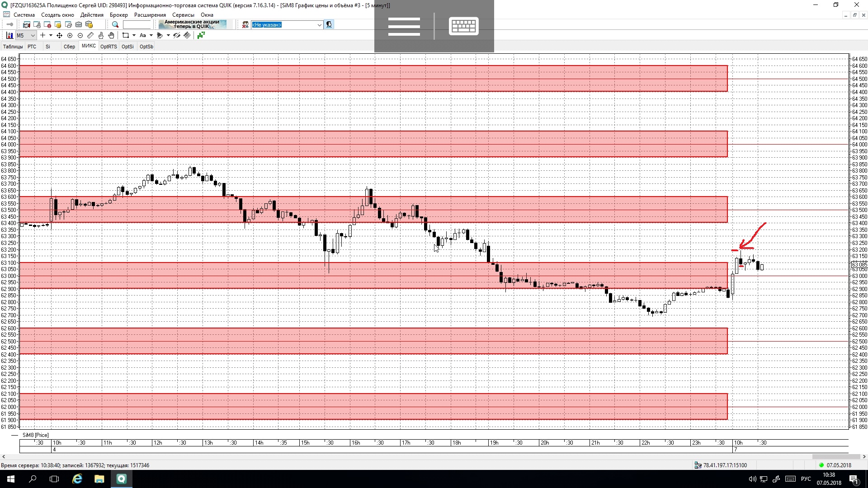868x488 pixels.
Task: Expand the rectangle shape tool dropdown arrow
Action: click(134, 35)
